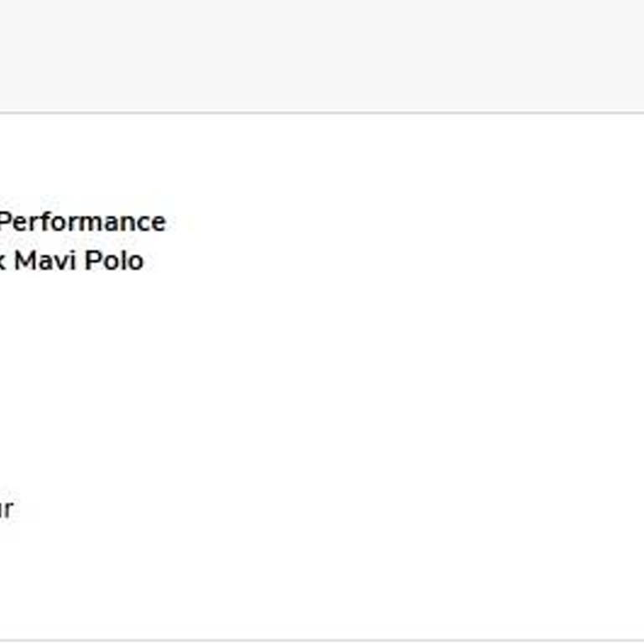The width and height of the screenshot is (644, 644).
Task: Click the blank area right of the ır text
Action: point(329,509)
